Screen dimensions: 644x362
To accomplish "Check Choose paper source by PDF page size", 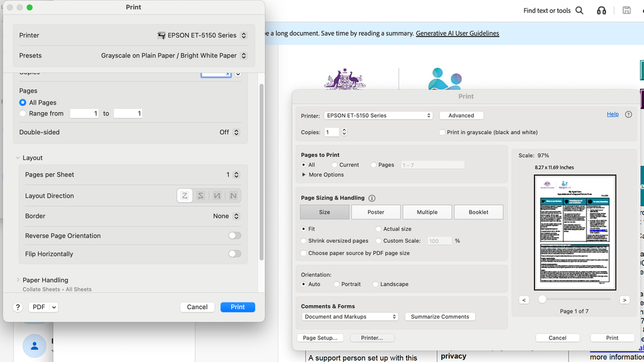I will click(x=304, y=253).
